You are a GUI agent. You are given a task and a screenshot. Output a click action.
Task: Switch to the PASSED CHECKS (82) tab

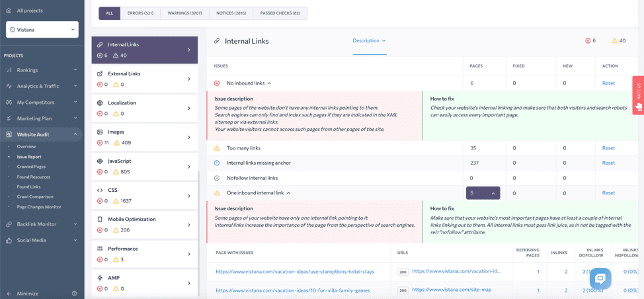[x=280, y=13]
